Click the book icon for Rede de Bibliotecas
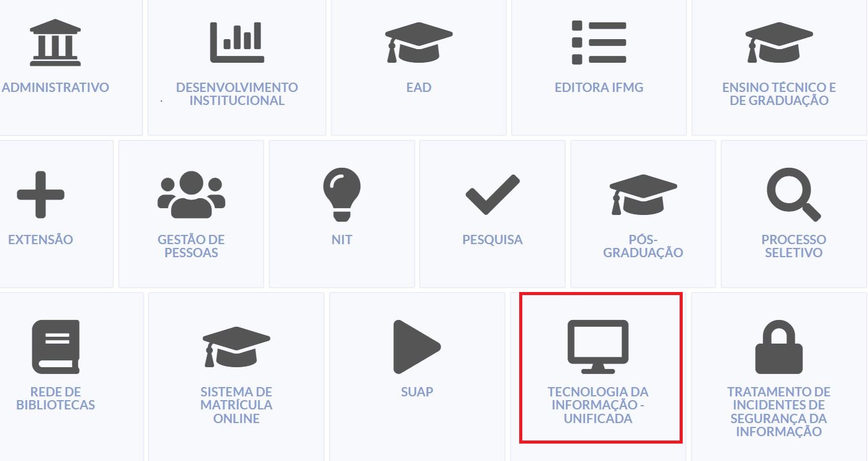Screen dimensions: 868x461 tap(56, 347)
